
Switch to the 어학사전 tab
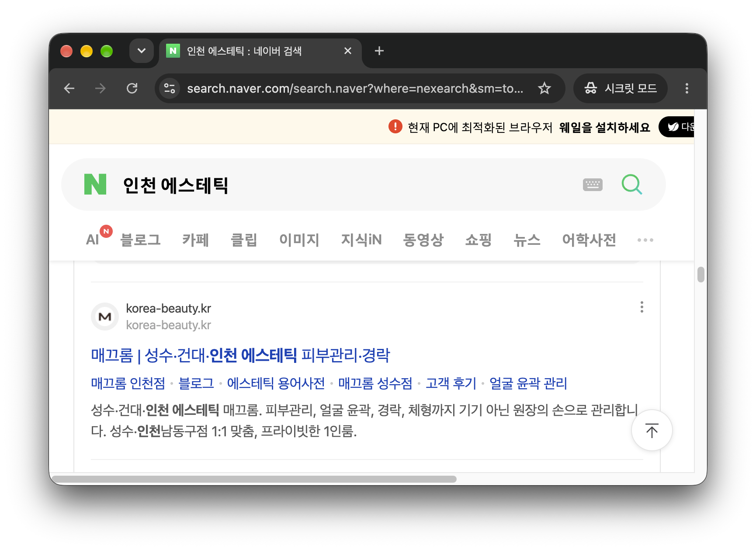pos(589,240)
